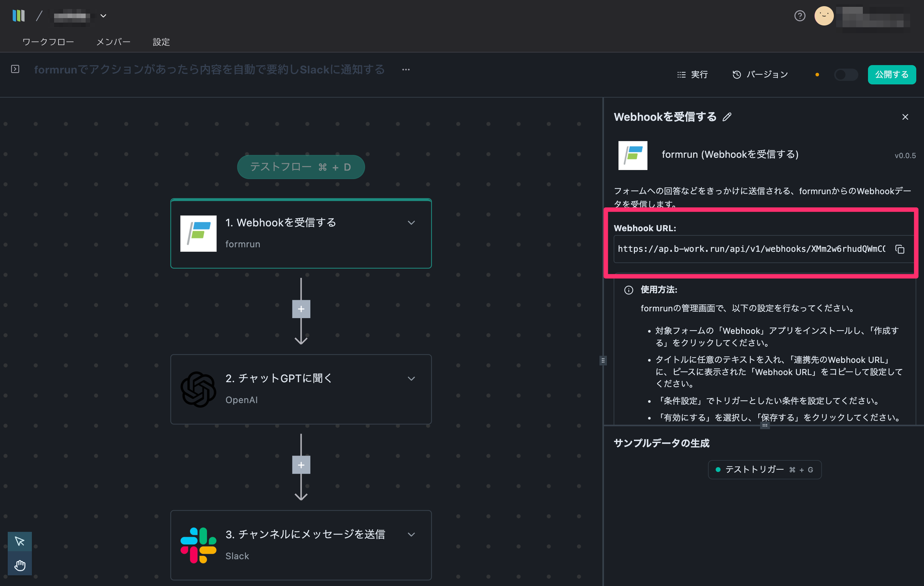Open the workspace name dropdown
Image resolution: width=924 pixels, height=586 pixels.
tap(103, 16)
